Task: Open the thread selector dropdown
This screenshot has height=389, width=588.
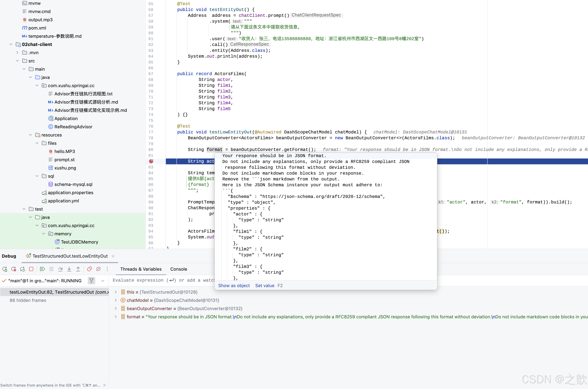Action: coord(103,281)
